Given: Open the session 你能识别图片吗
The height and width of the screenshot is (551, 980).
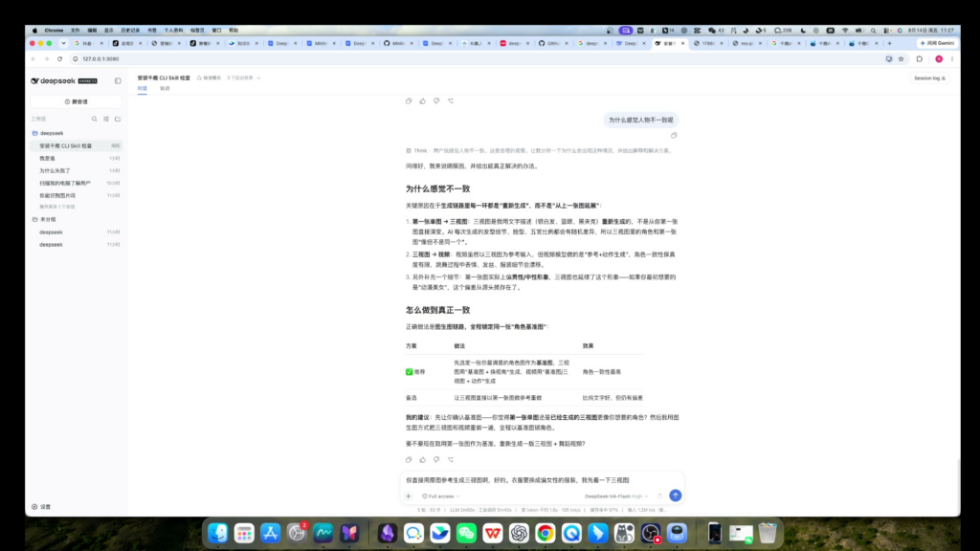Looking at the screenshot, I should (x=77, y=195).
